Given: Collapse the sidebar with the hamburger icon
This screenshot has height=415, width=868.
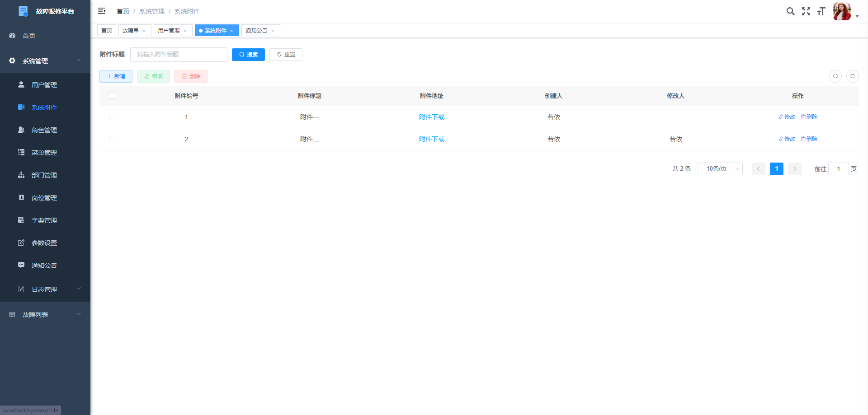Looking at the screenshot, I should coord(102,11).
